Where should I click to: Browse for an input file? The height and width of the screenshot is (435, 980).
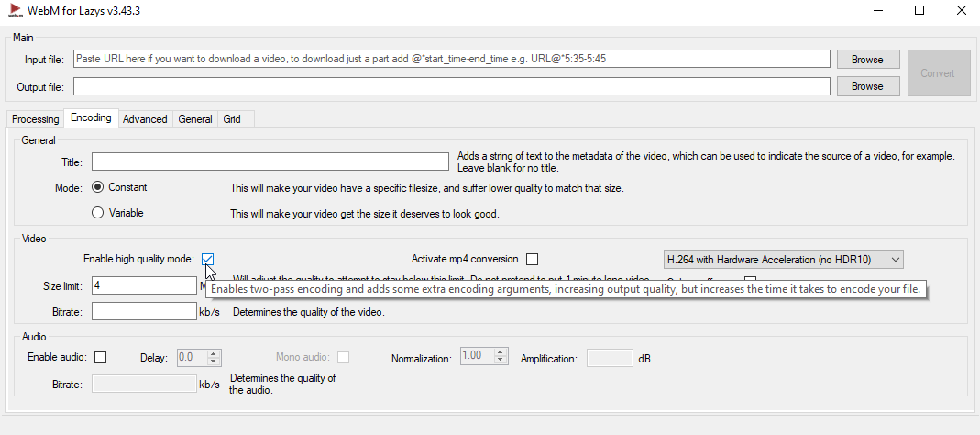pyautogui.click(x=867, y=60)
